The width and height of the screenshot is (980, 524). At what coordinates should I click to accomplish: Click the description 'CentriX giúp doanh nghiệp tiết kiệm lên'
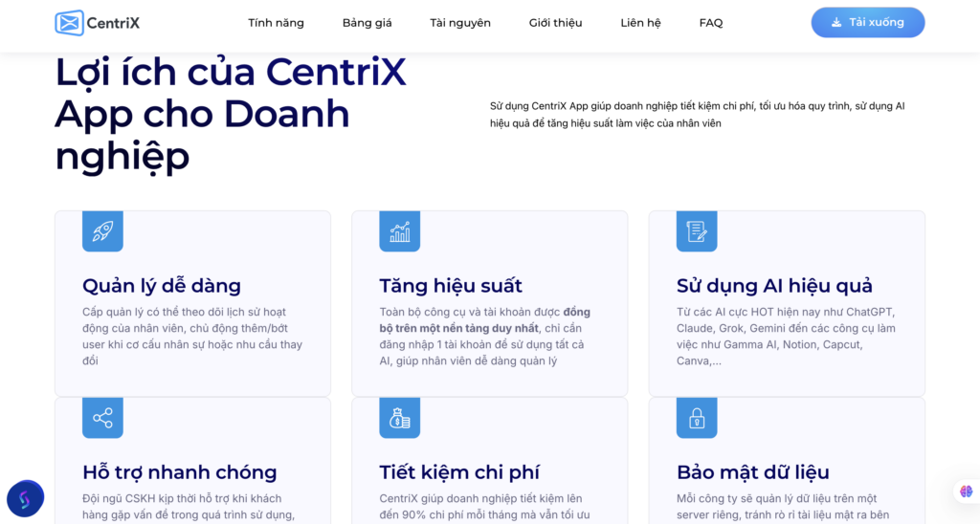[484, 507]
